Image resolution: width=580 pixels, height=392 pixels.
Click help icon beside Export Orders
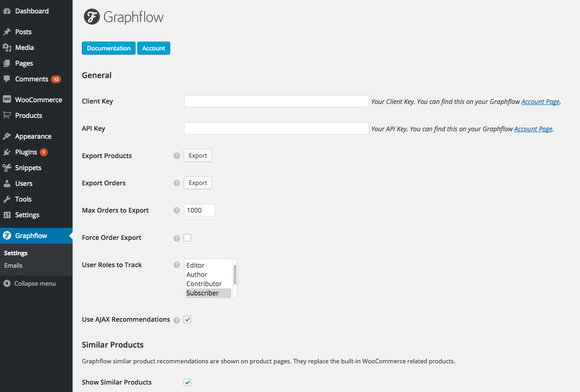[x=176, y=183]
